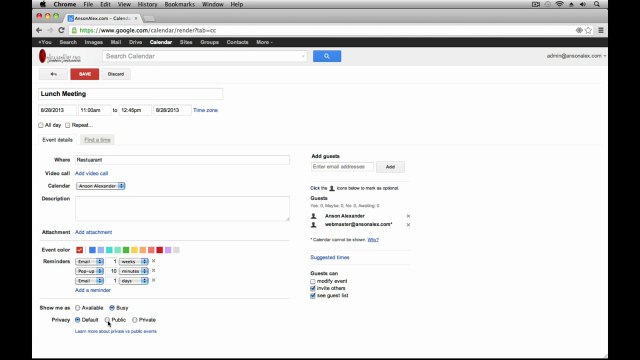640x360 pixels.
Task: Open the Pop-up reminder type dropdown
Action: coord(89,271)
